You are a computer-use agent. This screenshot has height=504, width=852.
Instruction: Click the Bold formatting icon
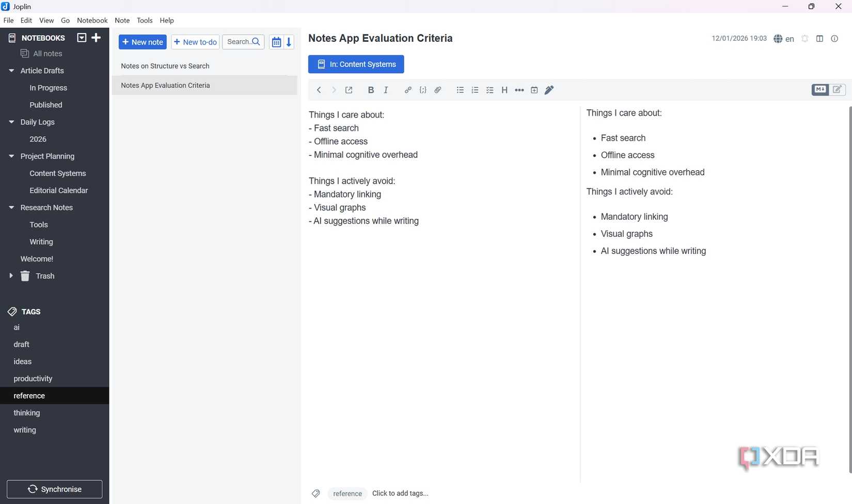pyautogui.click(x=371, y=90)
